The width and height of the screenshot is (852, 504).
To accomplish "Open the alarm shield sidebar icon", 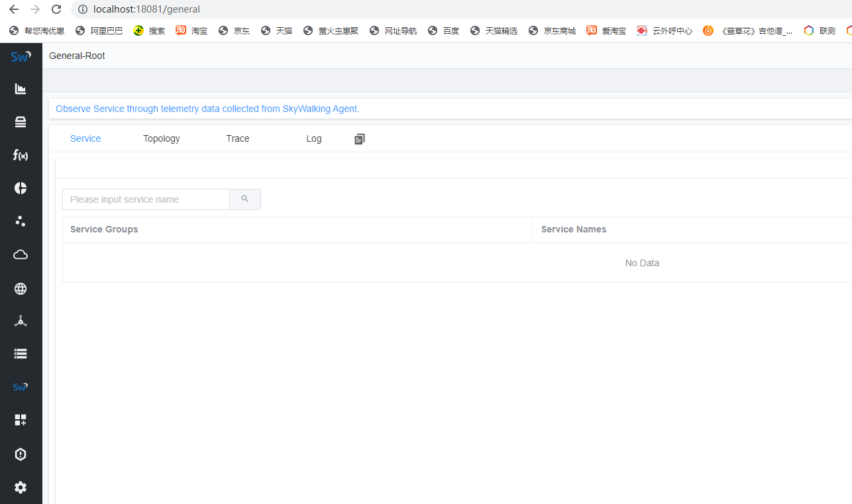I will click(21, 454).
